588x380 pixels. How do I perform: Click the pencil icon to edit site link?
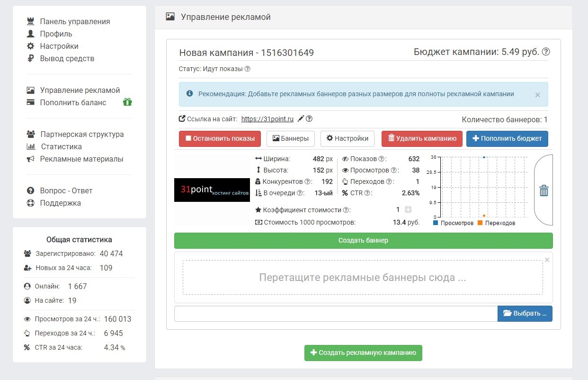(301, 119)
